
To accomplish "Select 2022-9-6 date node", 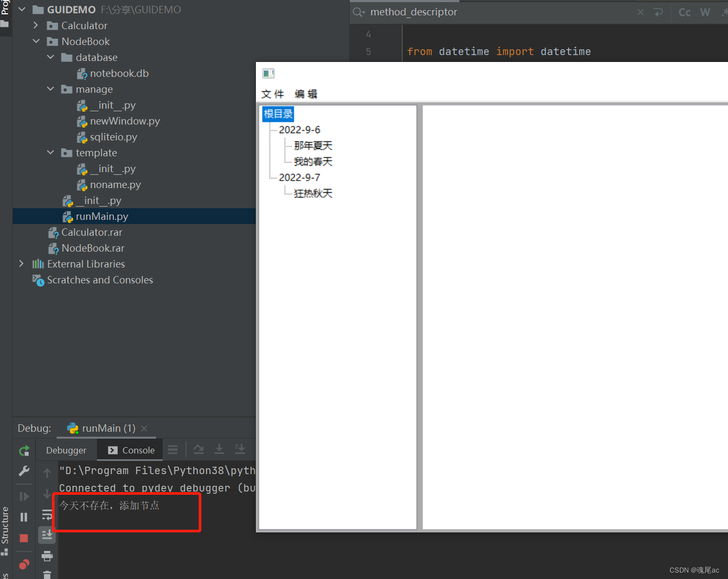I will (x=299, y=130).
